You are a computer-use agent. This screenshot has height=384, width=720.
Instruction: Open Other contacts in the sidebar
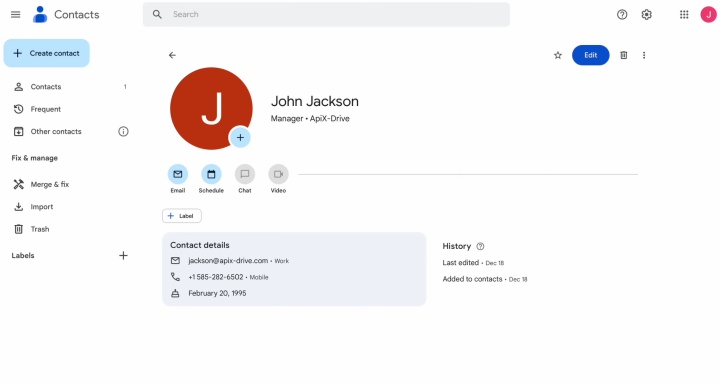tap(56, 131)
